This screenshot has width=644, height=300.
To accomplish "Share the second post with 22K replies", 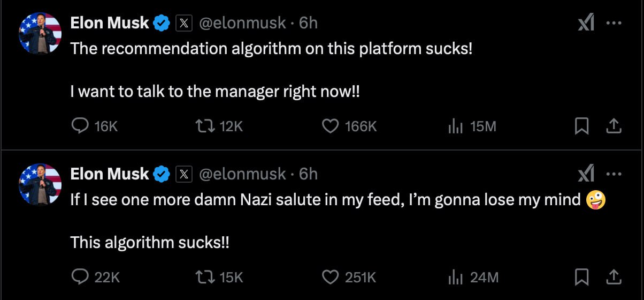I will tap(614, 277).
